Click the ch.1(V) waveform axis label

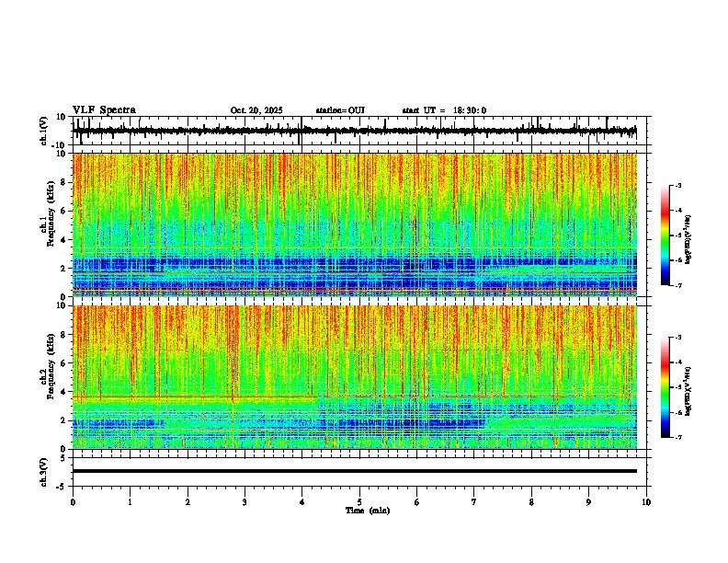43,131
